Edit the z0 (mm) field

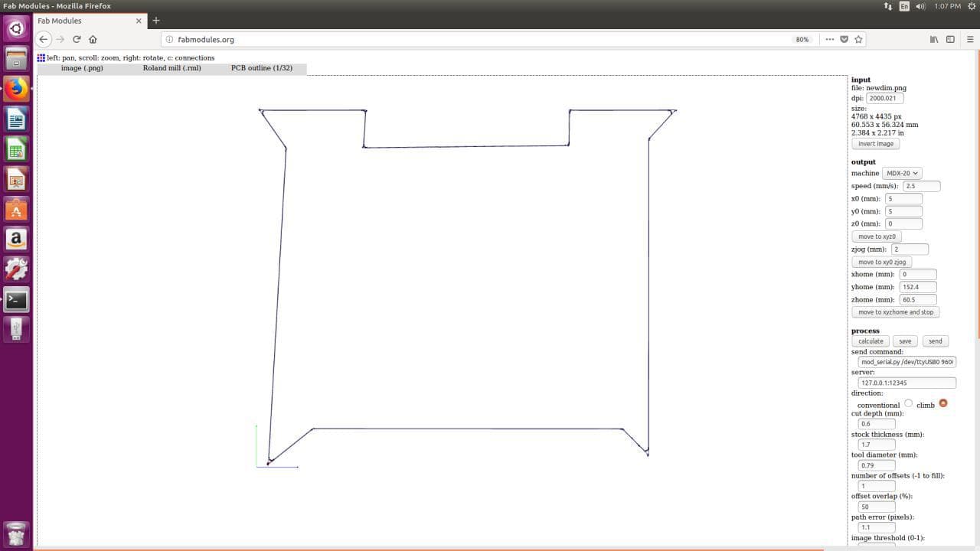click(x=903, y=223)
